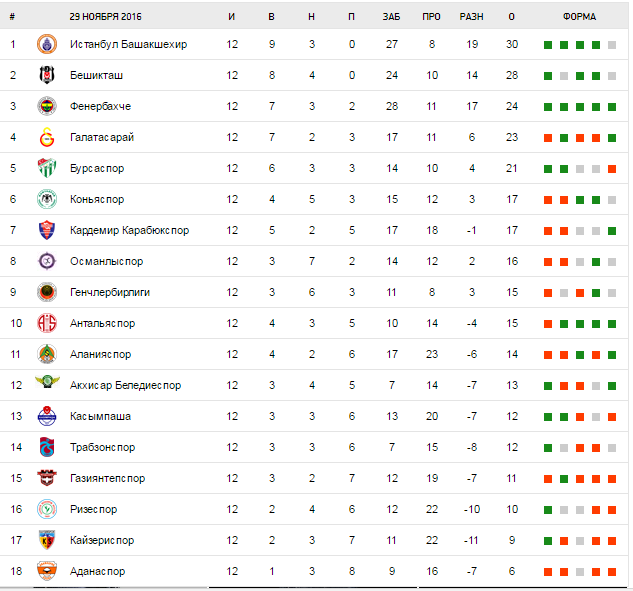Open the Генчлербирлиги team link
Screen dimensions: 633x591
point(111,292)
